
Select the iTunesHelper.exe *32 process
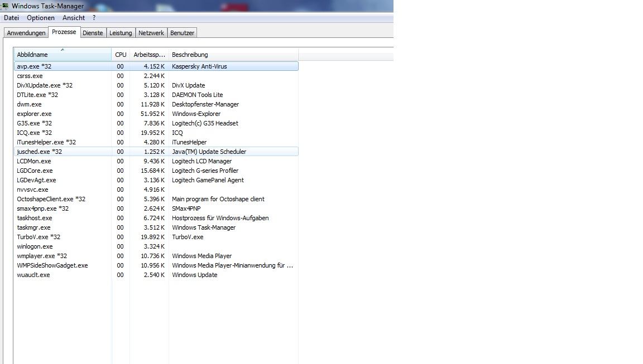(x=156, y=142)
